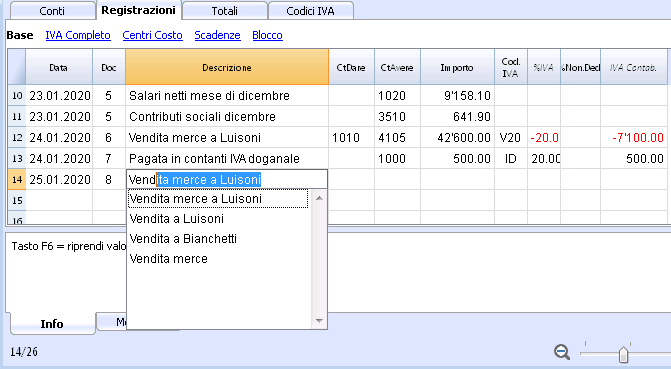Click the CtAvere value 1020

click(x=398, y=95)
